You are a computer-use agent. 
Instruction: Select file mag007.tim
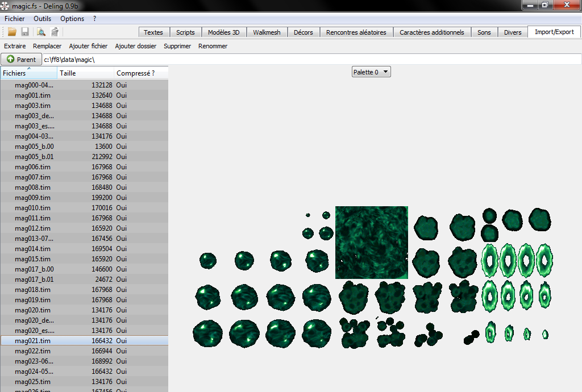84,177
